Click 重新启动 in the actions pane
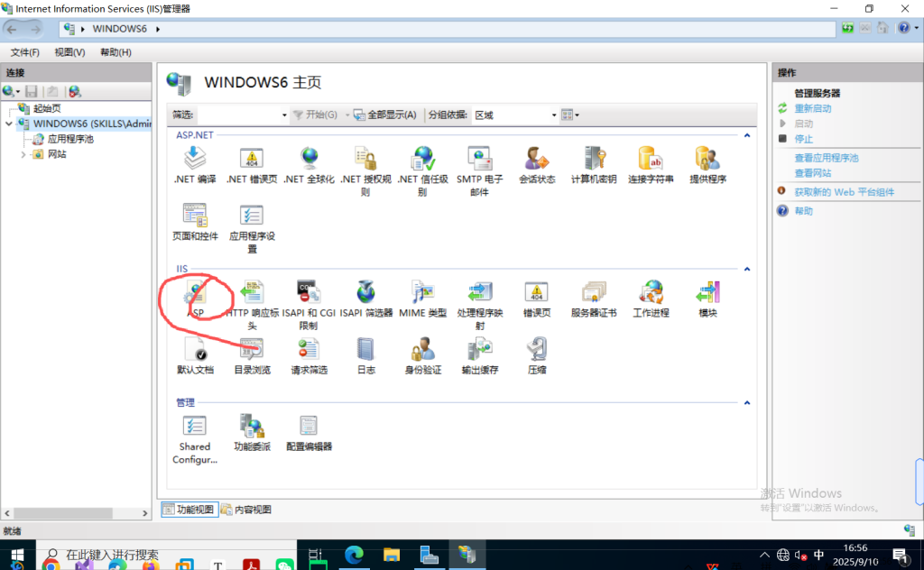Image resolution: width=924 pixels, height=570 pixels. point(813,108)
